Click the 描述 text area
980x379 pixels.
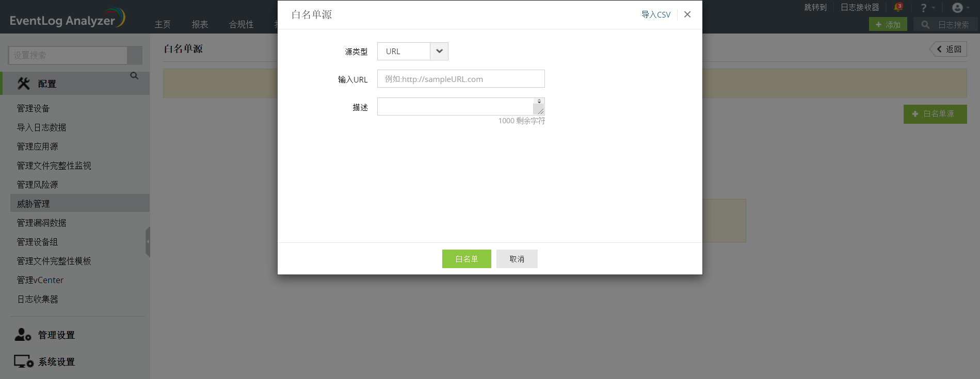click(x=461, y=106)
